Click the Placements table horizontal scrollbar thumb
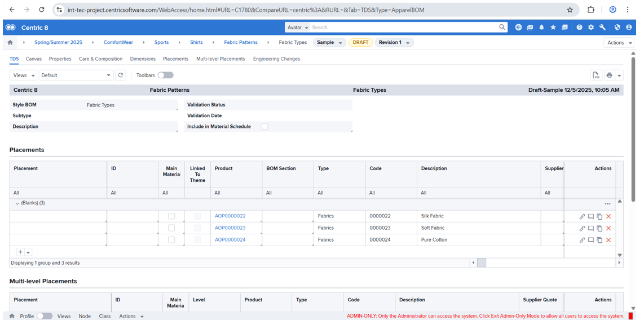 (x=482, y=262)
